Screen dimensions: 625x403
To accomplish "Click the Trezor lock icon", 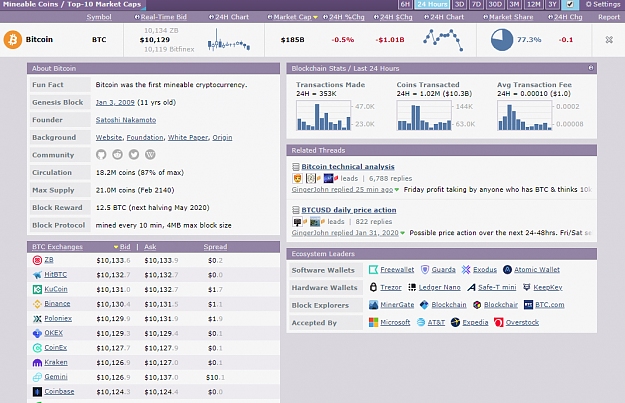I will coord(373,287).
